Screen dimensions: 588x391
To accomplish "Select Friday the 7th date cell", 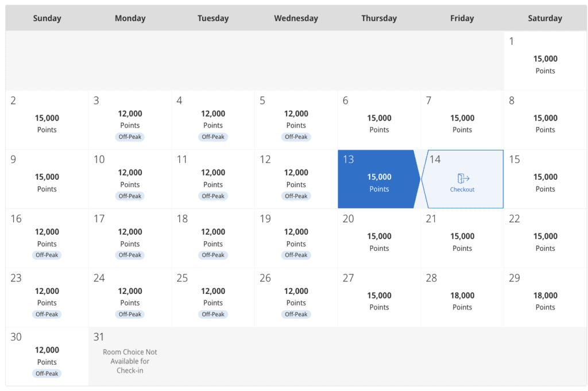I will coord(462,120).
